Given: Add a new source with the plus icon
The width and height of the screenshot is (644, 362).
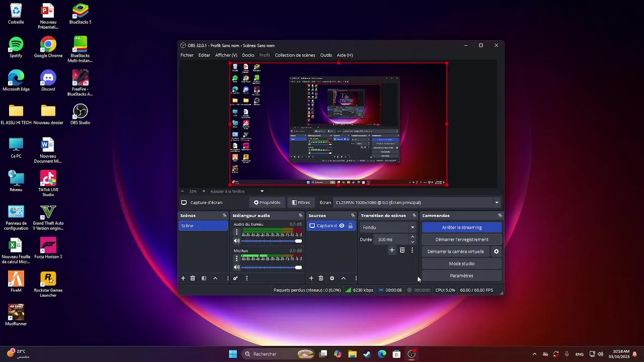Looking at the screenshot, I should point(311,278).
